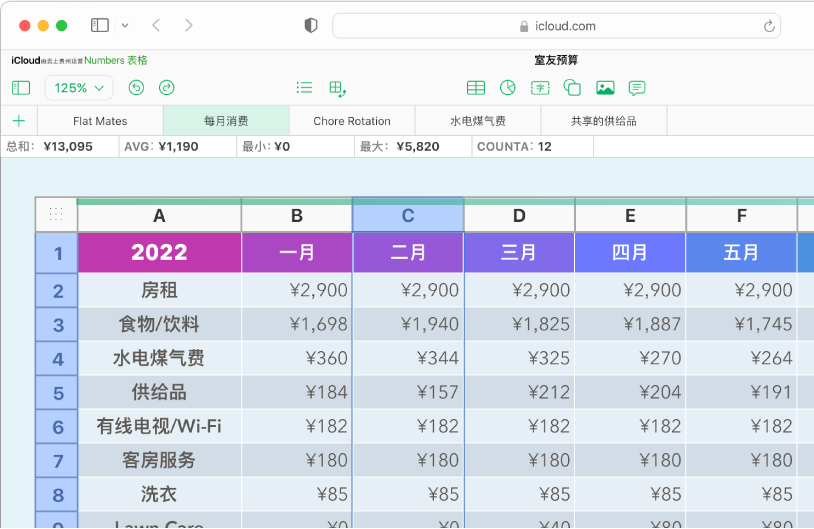Click the 最大 ¥5,820 summary

pos(413,146)
